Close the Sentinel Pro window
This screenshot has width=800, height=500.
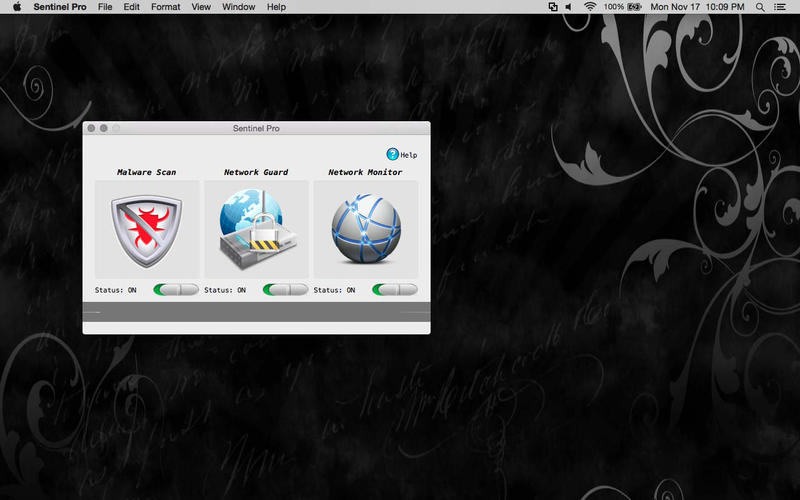click(x=91, y=128)
